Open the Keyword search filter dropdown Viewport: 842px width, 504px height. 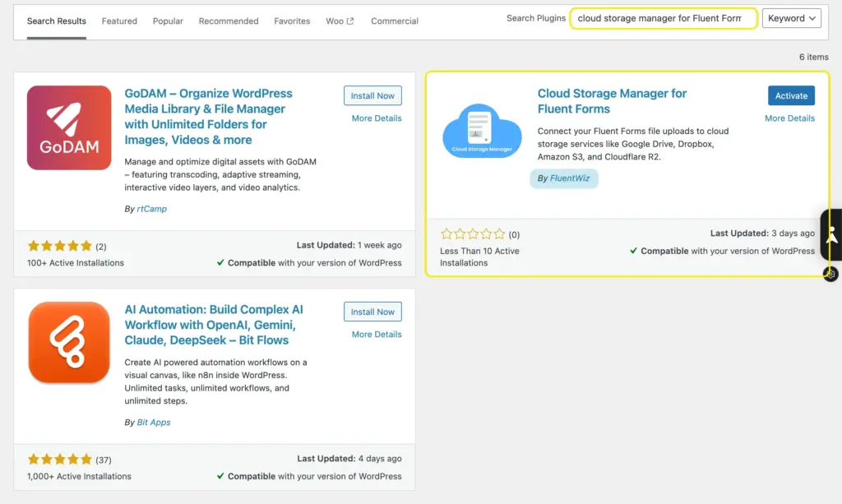click(x=790, y=17)
